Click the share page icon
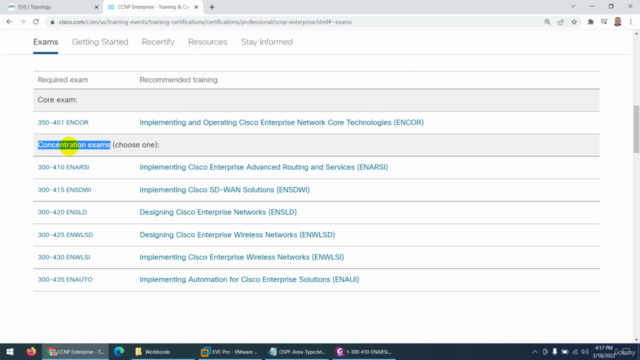Screen dimensions: 640x360 561,22
